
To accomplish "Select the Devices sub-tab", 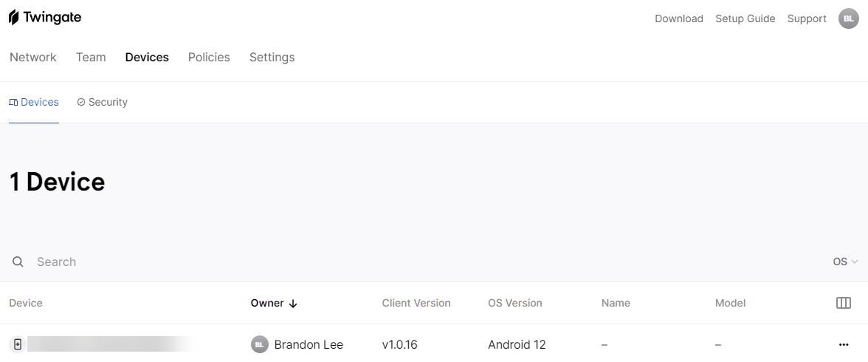I will [34, 102].
